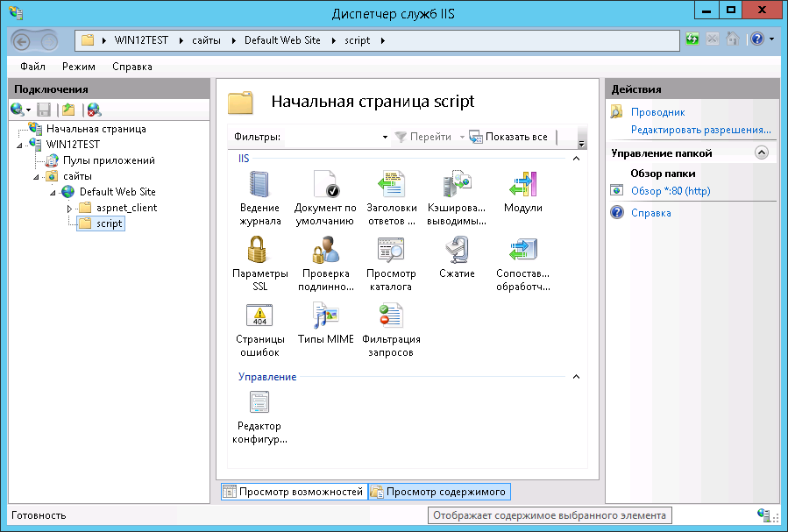Open the Модули feature icon
Viewport: 788px width, 532px height.
pyautogui.click(x=522, y=185)
